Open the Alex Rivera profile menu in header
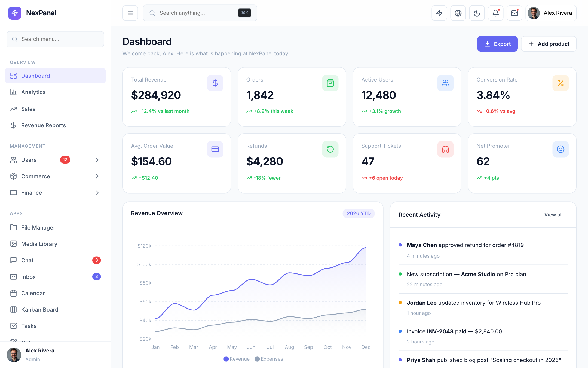This screenshot has width=588, height=368. 551,13
